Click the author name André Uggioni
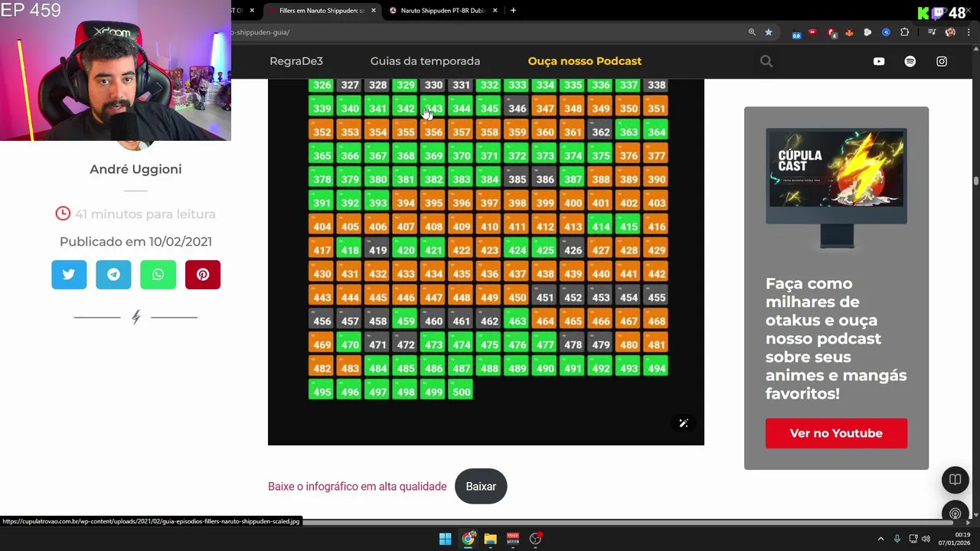Viewport: 980px width, 551px height. [x=136, y=169]
